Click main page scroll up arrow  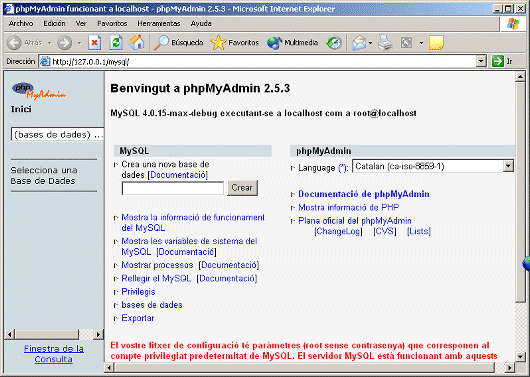(x=520, y=77)
